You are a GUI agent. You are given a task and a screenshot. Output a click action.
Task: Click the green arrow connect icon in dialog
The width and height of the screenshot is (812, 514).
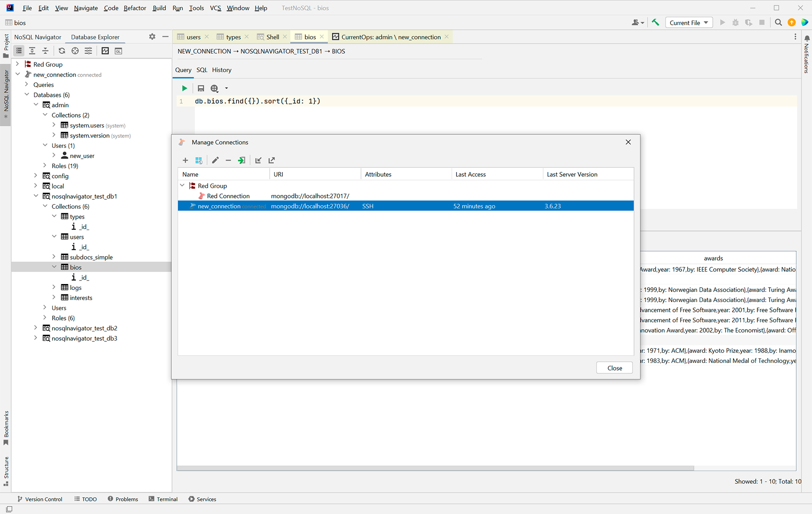pos(242,160)
